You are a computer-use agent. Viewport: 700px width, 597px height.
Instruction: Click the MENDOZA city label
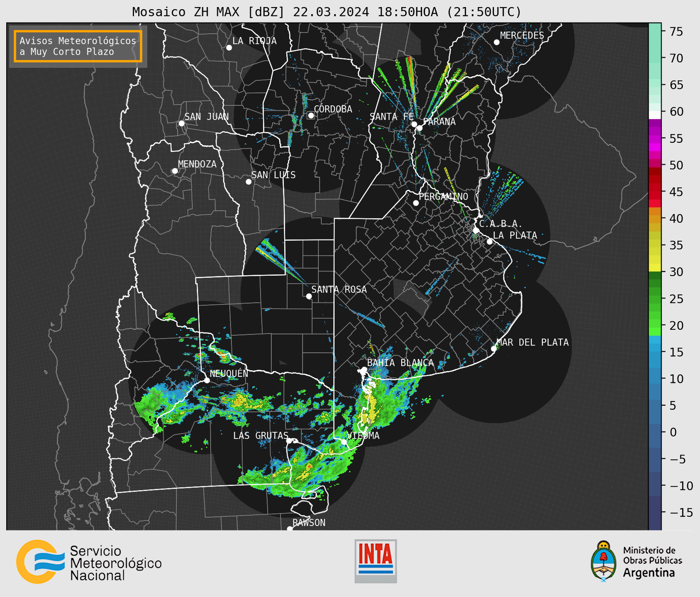197,164
